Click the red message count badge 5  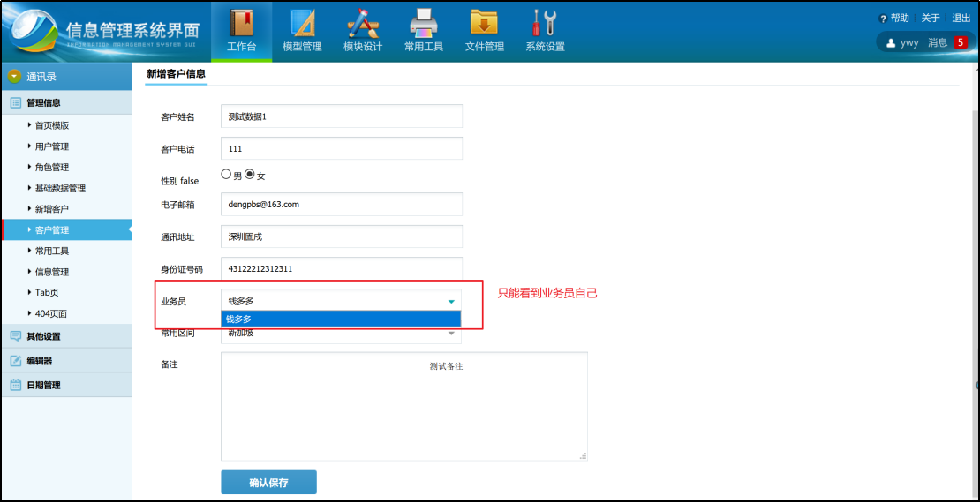coord(960,42)
